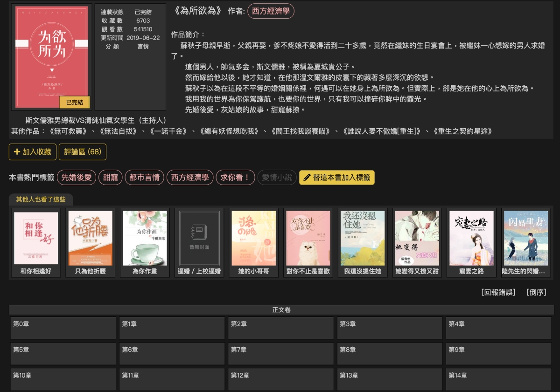Image resolution: width=560 pixels, height=392 pixels.
Task: Select the 求你看！ tag
Action: pyautogui.click(x=235, y=178)
